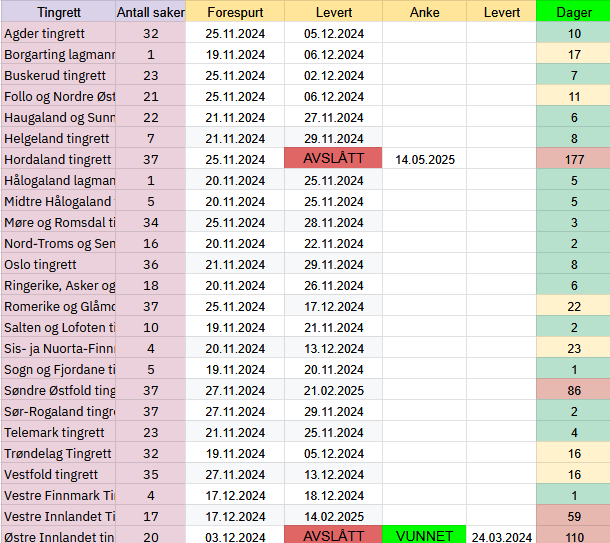This screenshot has height=543, width=610.
Task: Click the Hålogaland lagmannsrett cell
Action: 58,180
